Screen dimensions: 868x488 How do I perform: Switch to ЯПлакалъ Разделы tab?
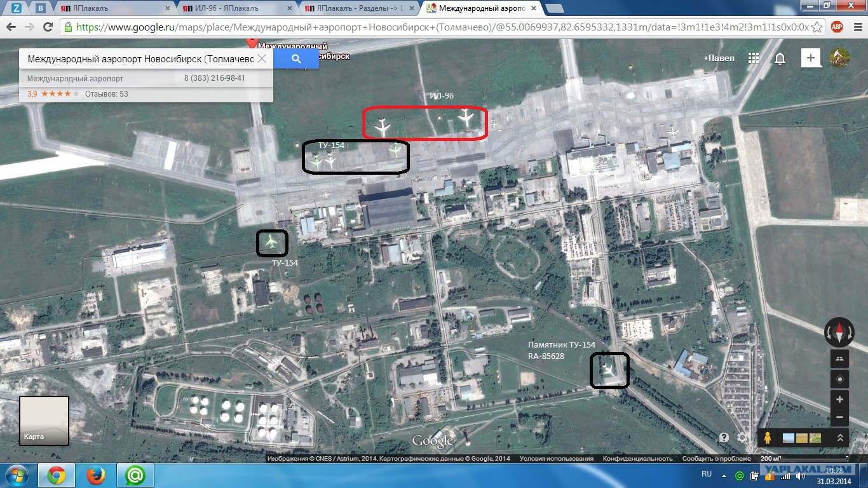tap(358, 8)
